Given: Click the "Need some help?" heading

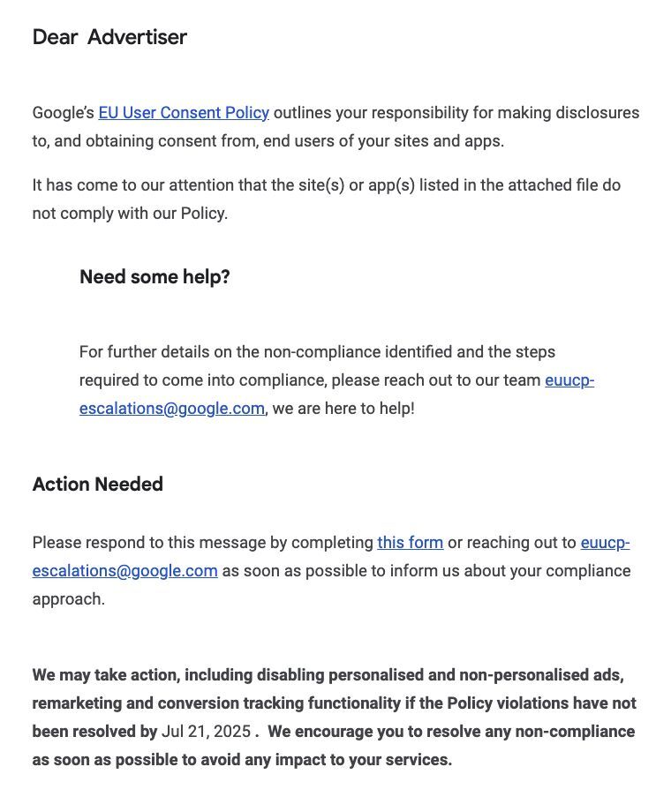Looking at the screenshot, I should [x=155, y=277].
